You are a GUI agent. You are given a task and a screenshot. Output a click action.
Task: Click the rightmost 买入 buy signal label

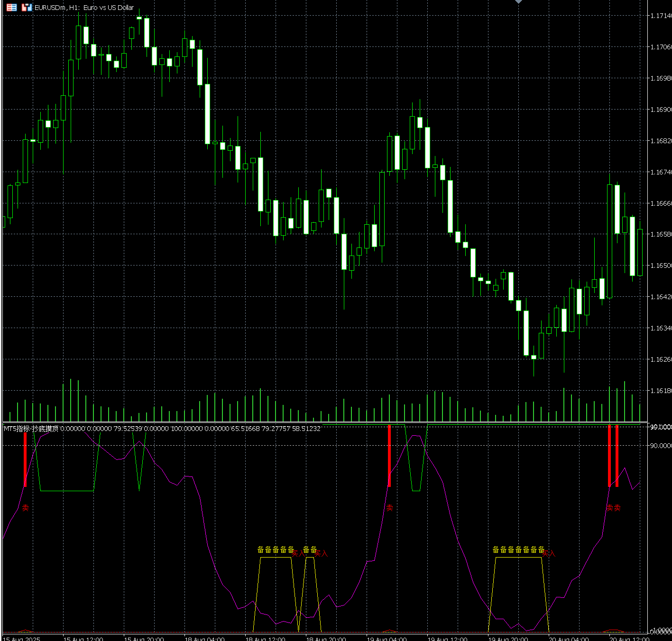coord(549,553)
